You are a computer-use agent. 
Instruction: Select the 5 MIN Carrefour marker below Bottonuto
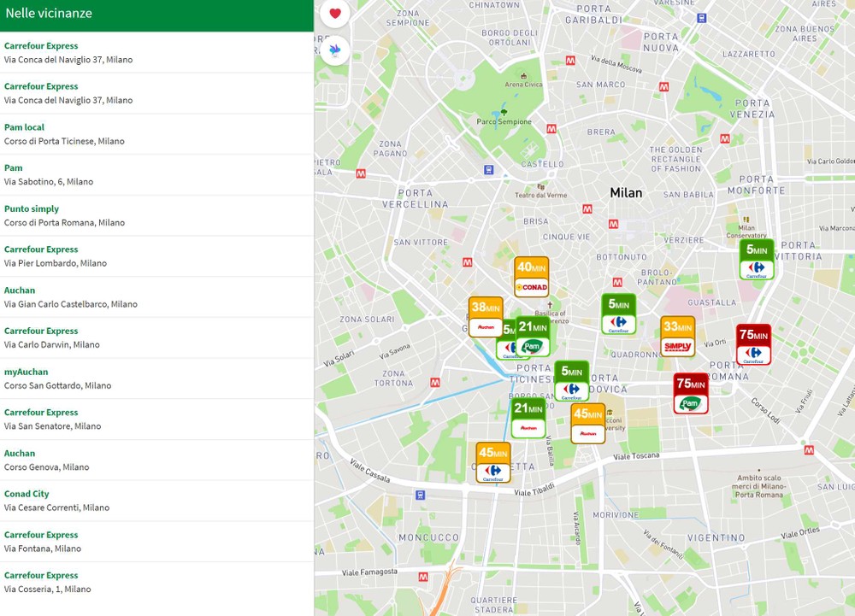[x=618, y=314]
